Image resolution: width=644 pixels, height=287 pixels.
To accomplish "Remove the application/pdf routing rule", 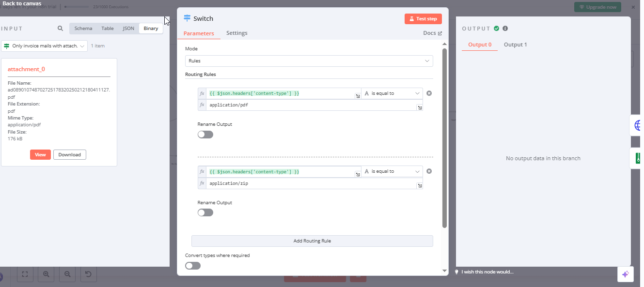I will tap(429, 93).
